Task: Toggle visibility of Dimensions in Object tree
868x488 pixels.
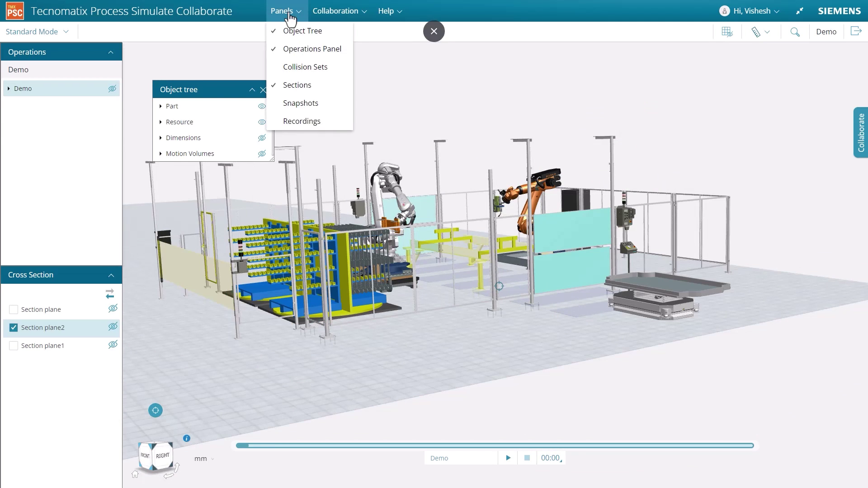Action: point(262,138)
